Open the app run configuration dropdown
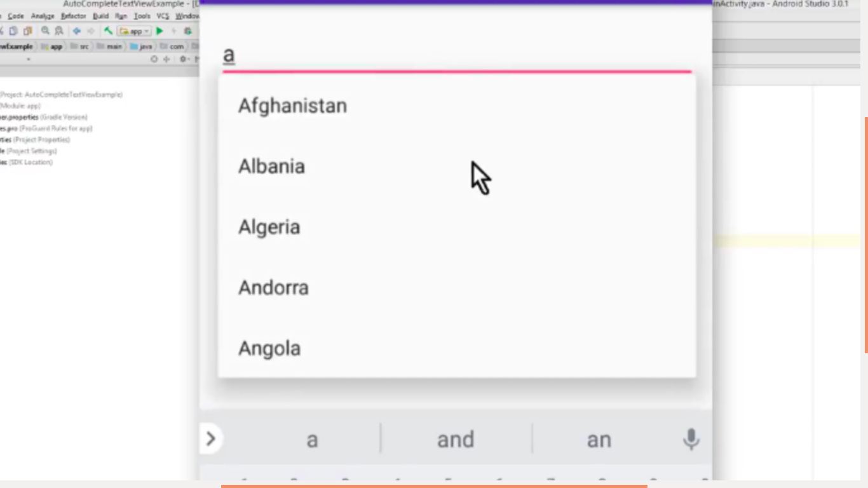868x488 pixels. (134, 30)
